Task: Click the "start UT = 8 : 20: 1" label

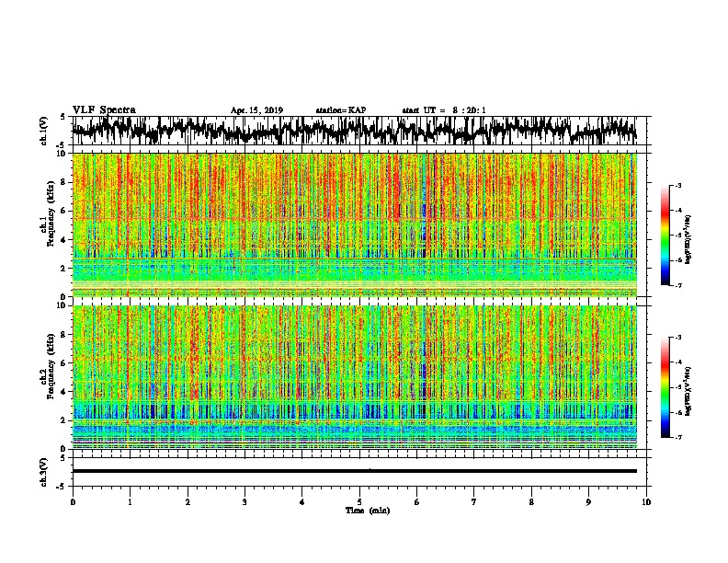Action: coord(444,110)
